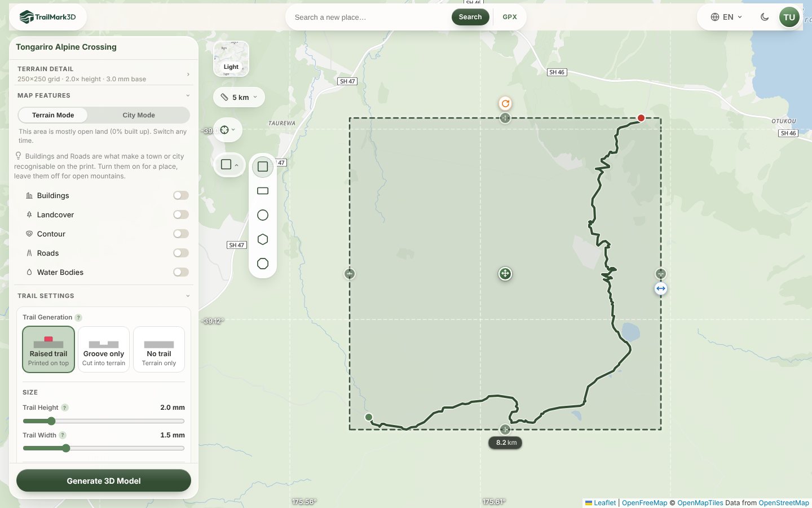Open the EN language dropdown
Viewport: 812px width, 508px height.
(726, 17)
